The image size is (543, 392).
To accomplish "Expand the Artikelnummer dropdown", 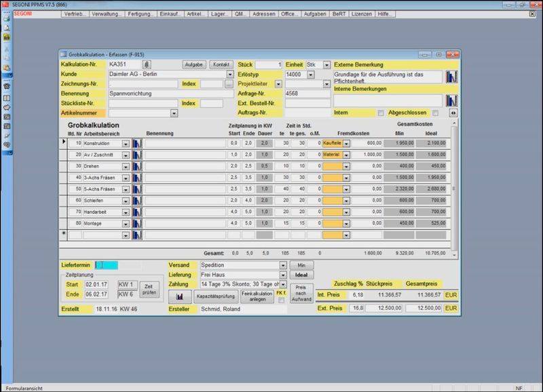I will tap(174, 113).
